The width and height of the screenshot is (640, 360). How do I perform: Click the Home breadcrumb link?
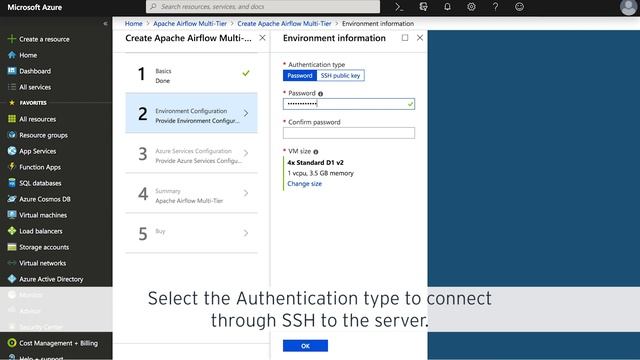coord(133,24)
